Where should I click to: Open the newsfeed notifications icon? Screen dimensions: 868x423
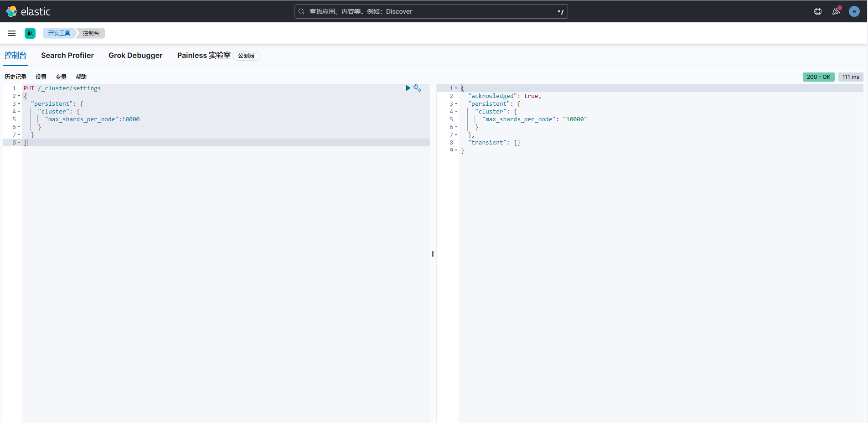[x=836, y=11]
